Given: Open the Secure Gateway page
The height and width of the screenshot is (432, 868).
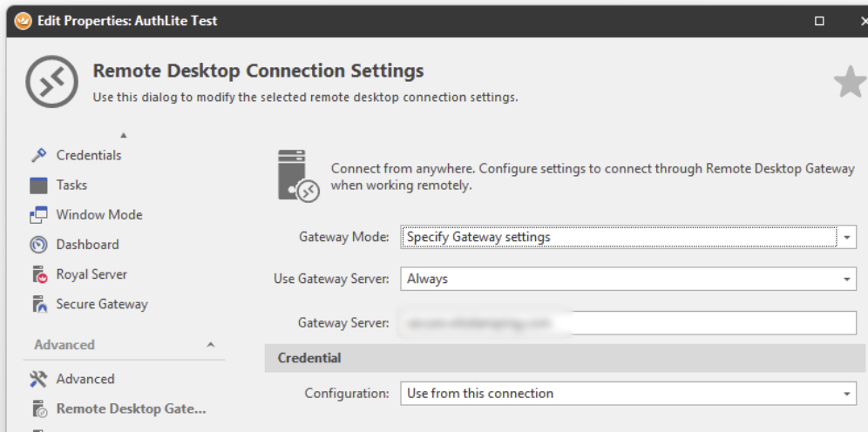Looking at the screenshot, I should [102, 304].
